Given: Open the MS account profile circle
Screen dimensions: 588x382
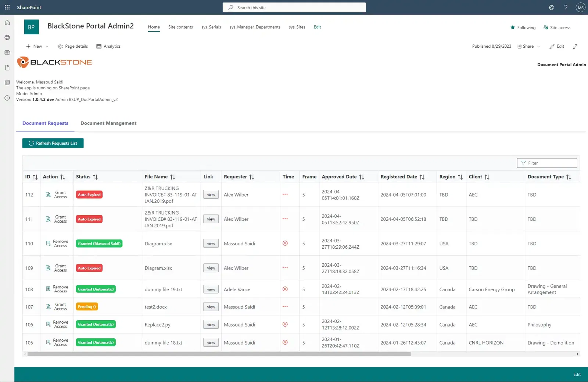Looking at the screenshot, I should pos(580,7).
